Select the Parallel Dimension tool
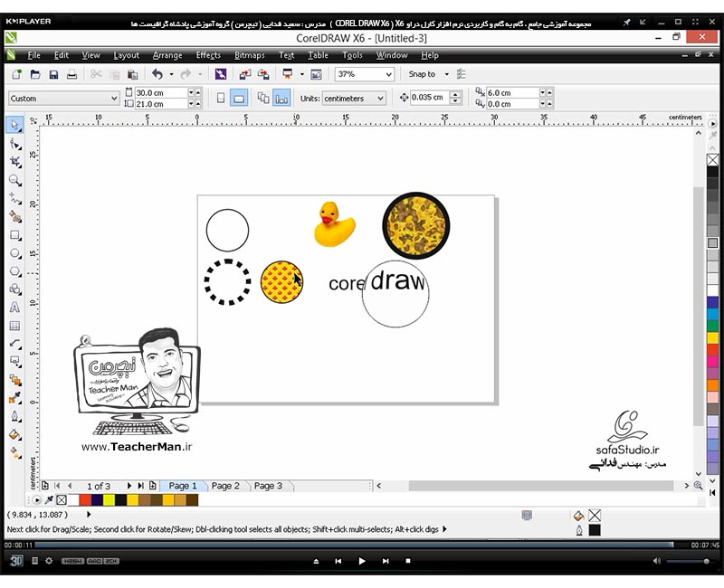 (15, 344)
